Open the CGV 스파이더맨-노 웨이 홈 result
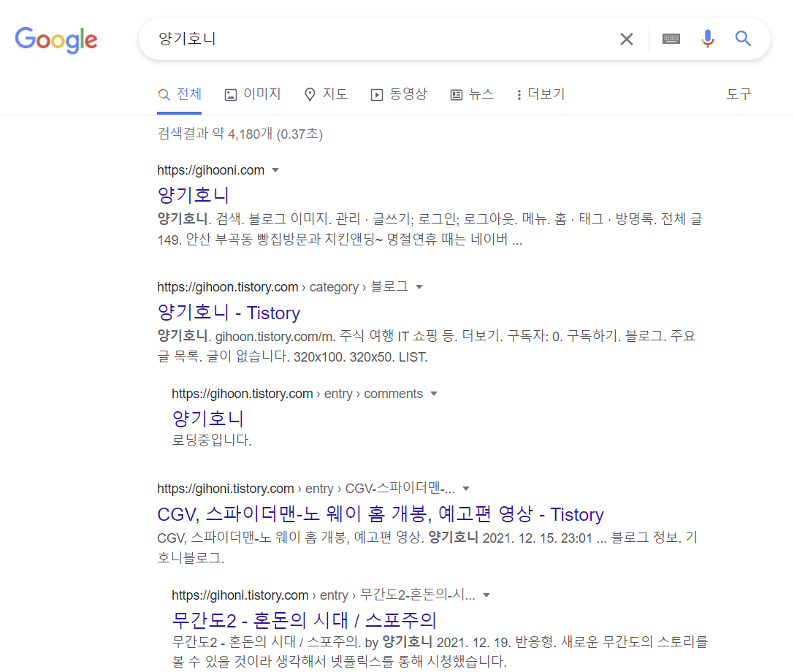This screenshot has width=794, height=672. [x=381, y=514]
